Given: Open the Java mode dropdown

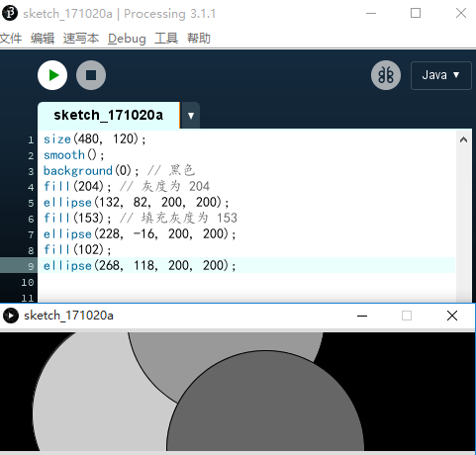Looking at the screenshot, I should (x=441, y=75).
